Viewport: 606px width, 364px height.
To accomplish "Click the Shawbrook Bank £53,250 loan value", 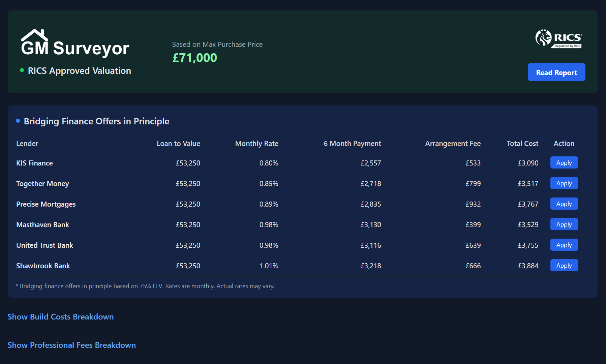I will (x=188, y=266).
